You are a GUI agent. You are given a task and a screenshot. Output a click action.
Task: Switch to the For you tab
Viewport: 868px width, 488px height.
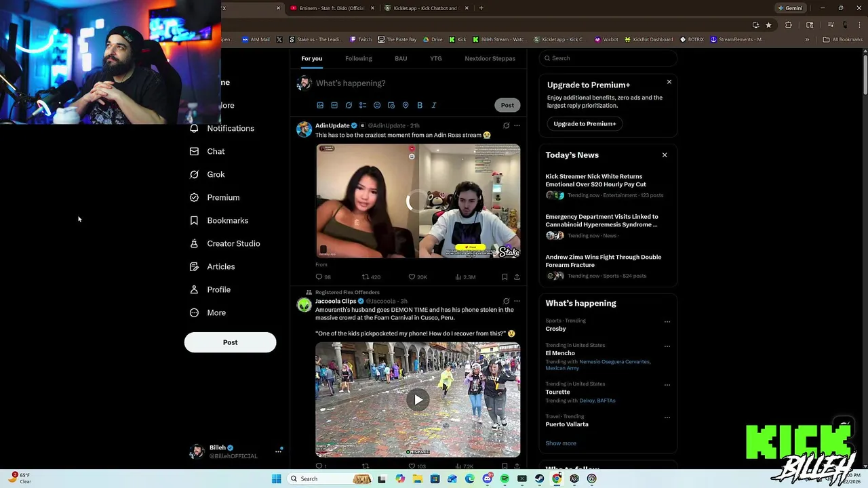pyautogui.click(x=312, y=58)
